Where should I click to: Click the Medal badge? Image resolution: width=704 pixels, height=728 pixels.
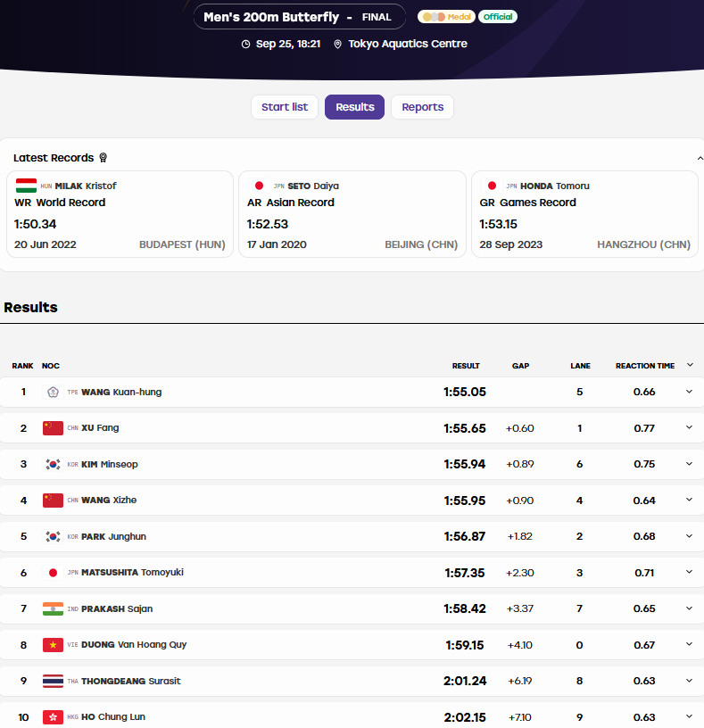tap(446, 17)
